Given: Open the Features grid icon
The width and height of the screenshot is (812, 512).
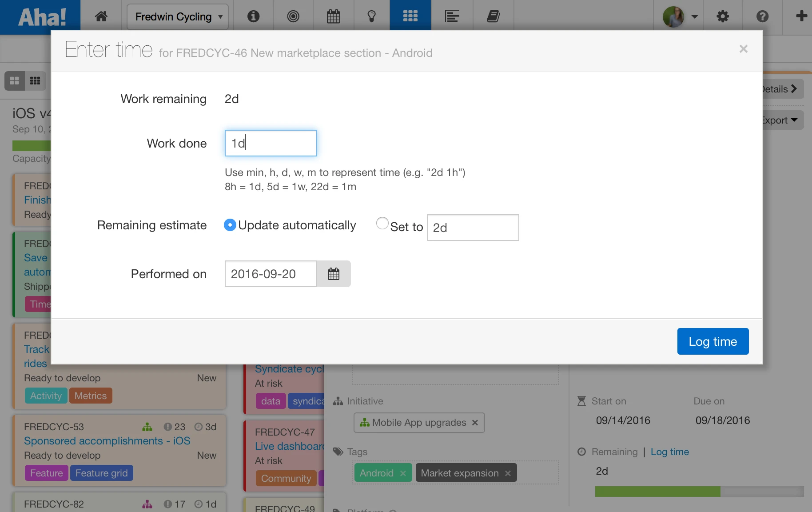Looking at the screenshot, I should [410, 16].
